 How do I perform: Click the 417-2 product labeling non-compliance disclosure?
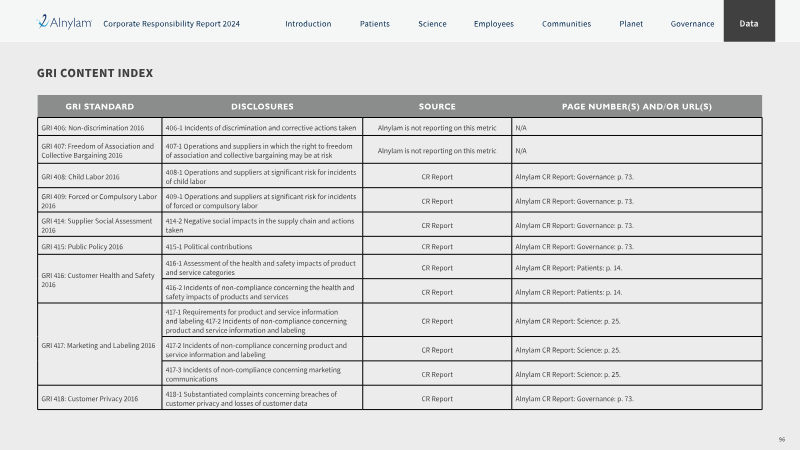[x=256, y=349]
